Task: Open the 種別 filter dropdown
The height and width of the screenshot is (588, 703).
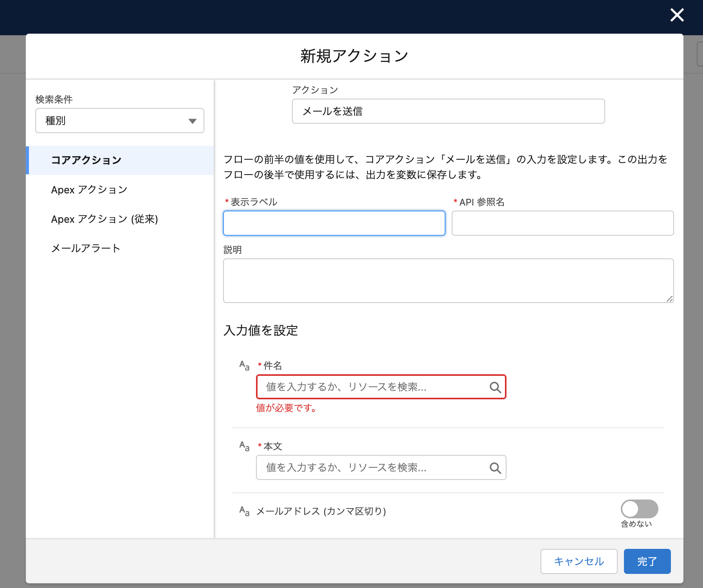Action: (119, 121)
